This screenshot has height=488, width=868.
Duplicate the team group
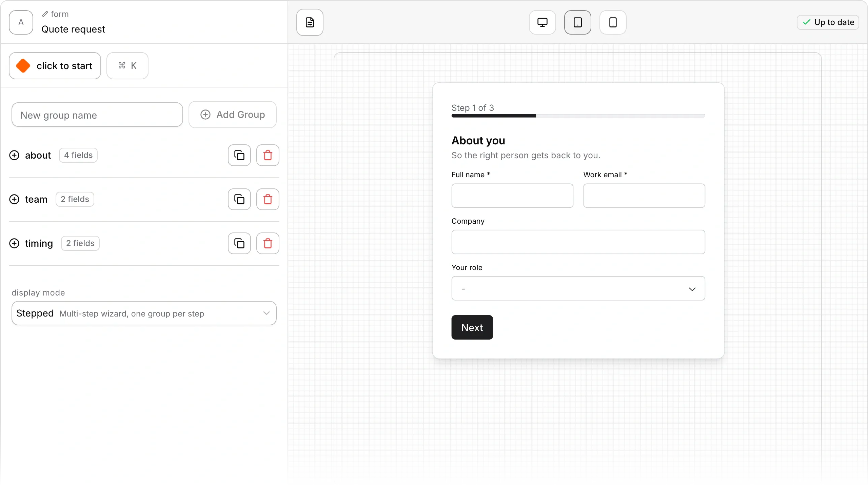pyautogui.click(x=239, y=199)
